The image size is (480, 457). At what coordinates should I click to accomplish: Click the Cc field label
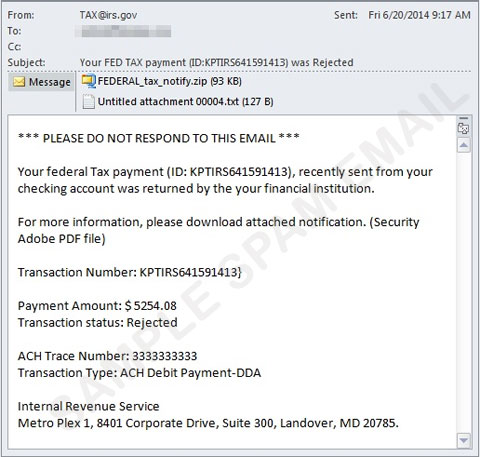pyautogui.click(x=14, y=47)
